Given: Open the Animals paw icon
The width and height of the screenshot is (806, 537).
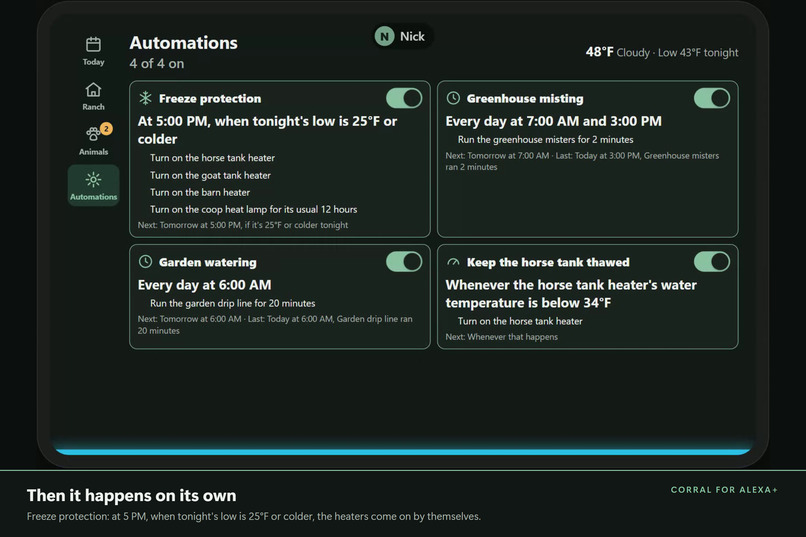Looking at the screenshot, I should [93, 134].
